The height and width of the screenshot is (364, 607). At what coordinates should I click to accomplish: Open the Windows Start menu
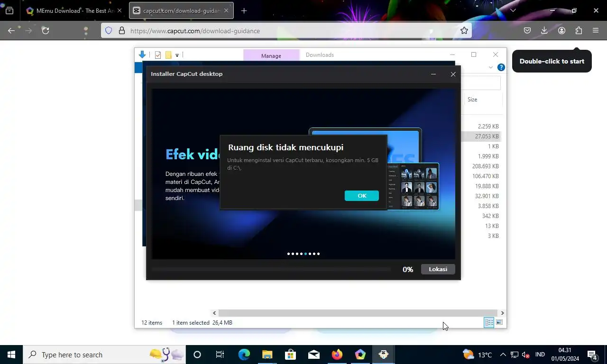click(11, 355)
